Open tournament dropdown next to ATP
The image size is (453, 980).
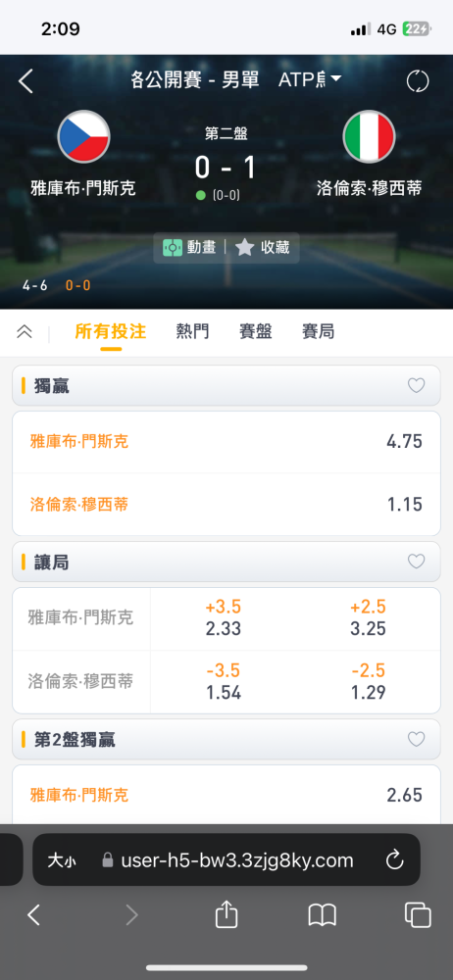[x=336, y=78]
